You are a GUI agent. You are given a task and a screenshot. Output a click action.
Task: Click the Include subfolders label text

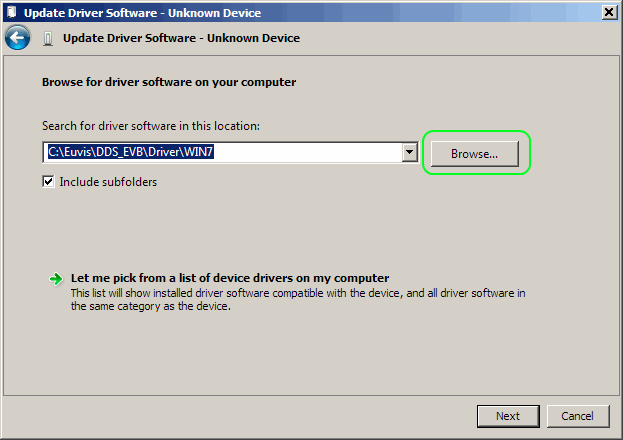point(108,182)
